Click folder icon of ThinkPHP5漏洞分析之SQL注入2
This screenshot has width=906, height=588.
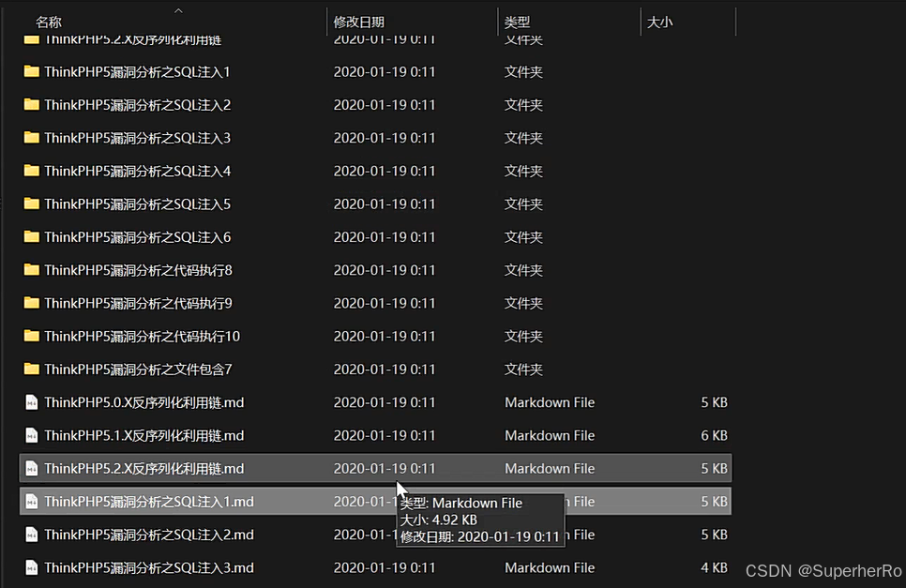[32, 104]
